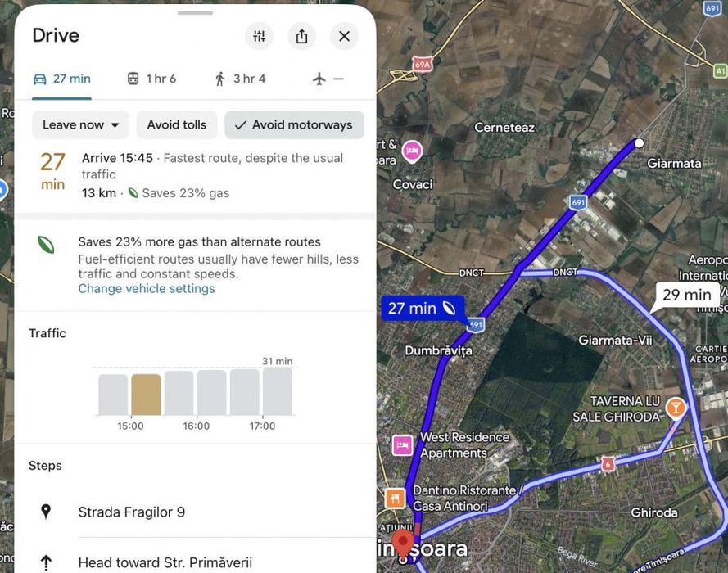
Task: Select the flights travel mode tab
Action: (x=328, y=79)
